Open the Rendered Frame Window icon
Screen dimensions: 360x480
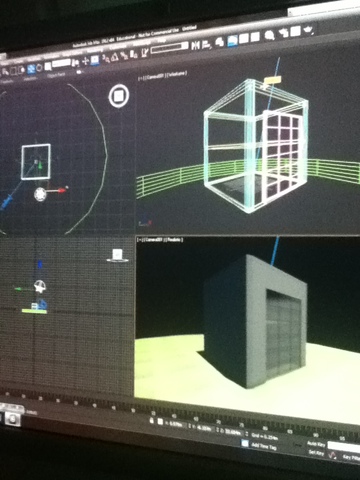(x=295, y=31)
